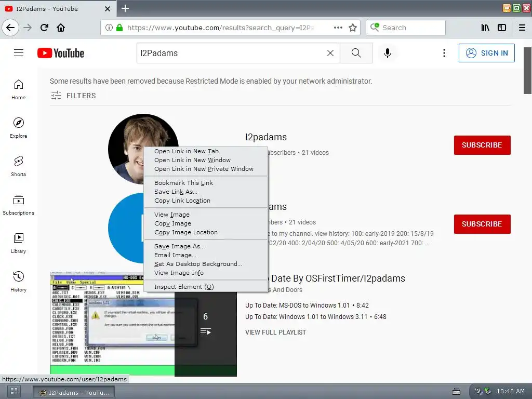
Task: Open the I2padams channel title link
Action: point(266,137)
